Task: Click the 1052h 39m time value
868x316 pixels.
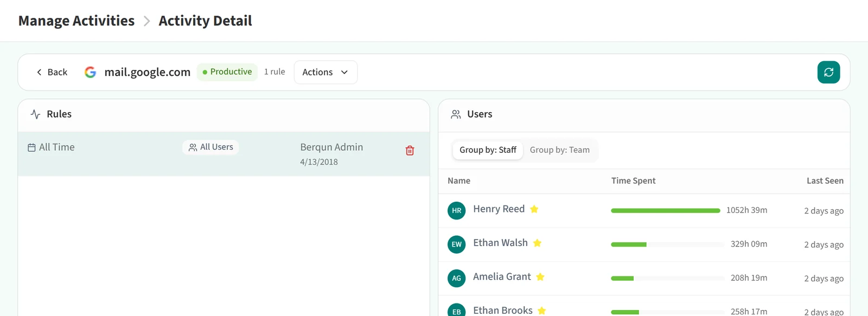Action: tap(746, 210)
